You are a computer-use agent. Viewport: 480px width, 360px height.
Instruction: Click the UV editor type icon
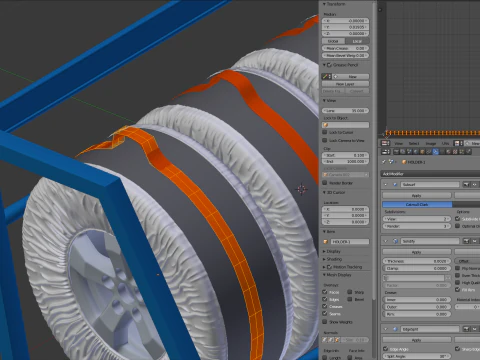[x=385, y=143]
